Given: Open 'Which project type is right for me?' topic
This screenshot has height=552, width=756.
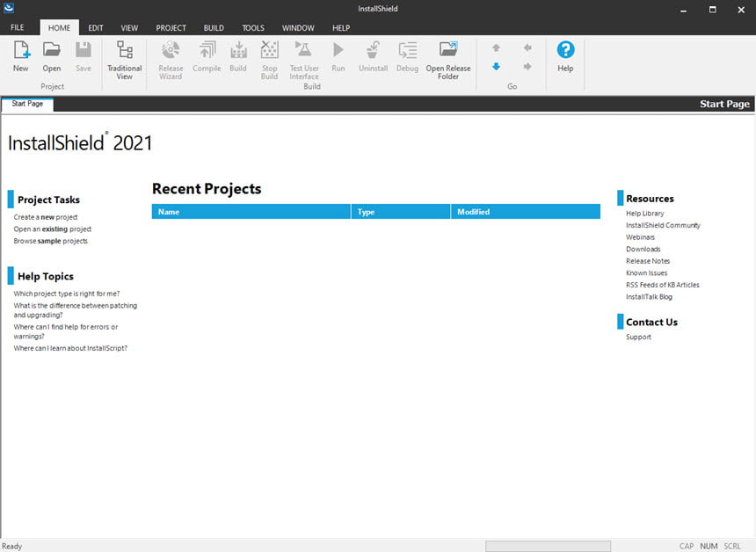Looking at the screenshot, I should point(67,294).
